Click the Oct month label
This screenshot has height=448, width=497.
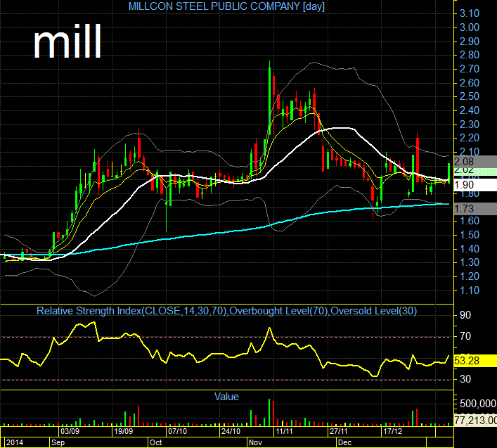[x=155, y=442]
